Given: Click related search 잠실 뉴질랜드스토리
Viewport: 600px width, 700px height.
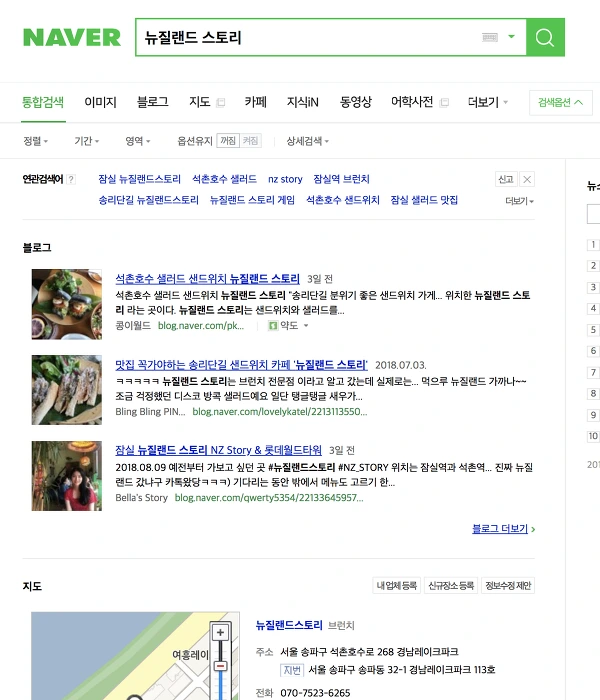Looking at the screenshot, I should 139,179.
